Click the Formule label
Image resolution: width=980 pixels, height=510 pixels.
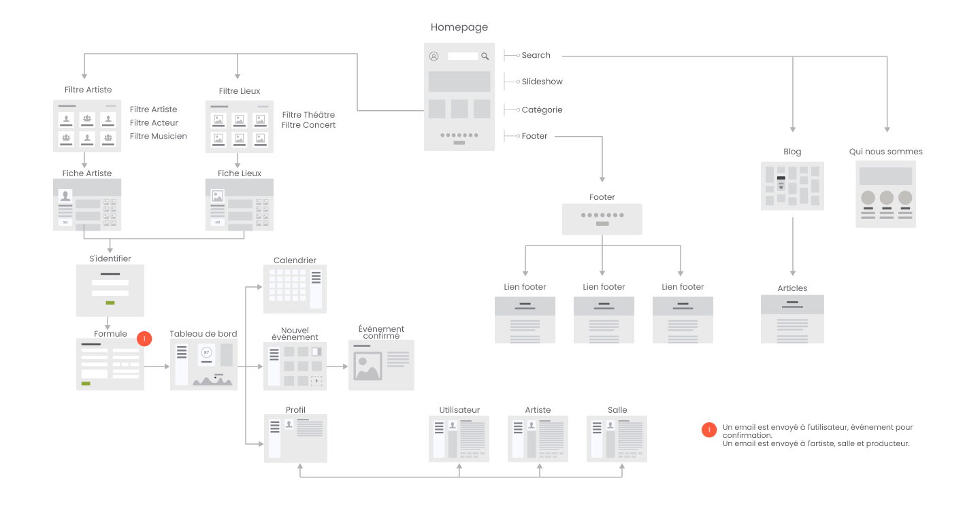(110, 333)
